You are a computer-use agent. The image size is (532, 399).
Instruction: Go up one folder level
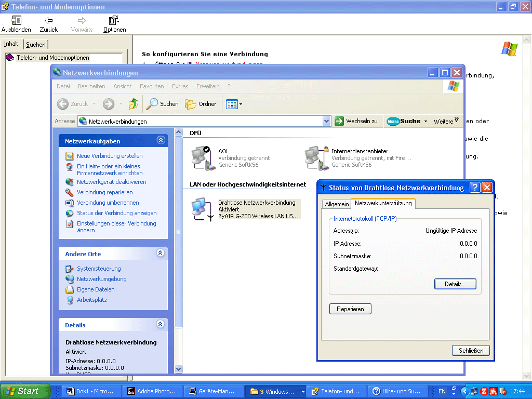click(134, 104)
